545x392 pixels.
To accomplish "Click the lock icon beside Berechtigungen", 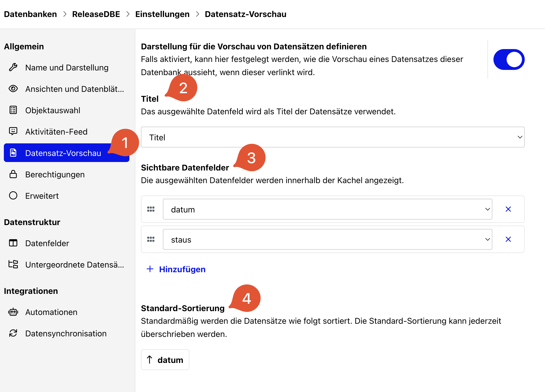I will pyautogui.click(x=13, y=174).
